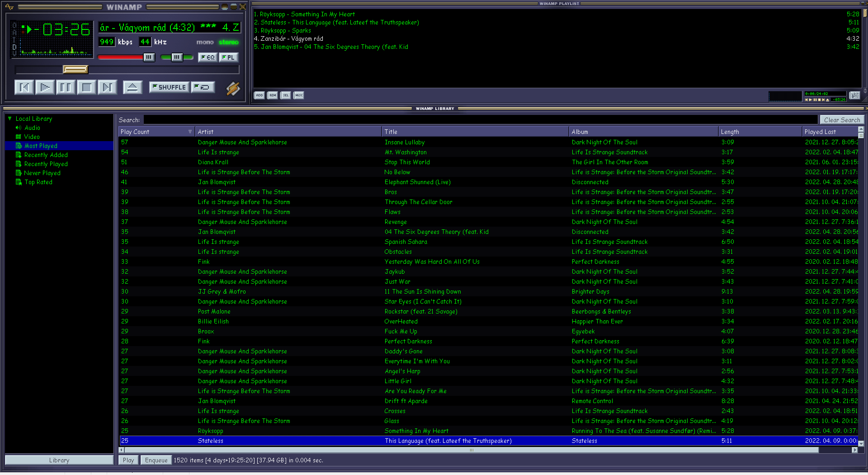Click the Winamp lightning bolt logo
This screenshot has width=868, height=475.
[x=233, y=88]
